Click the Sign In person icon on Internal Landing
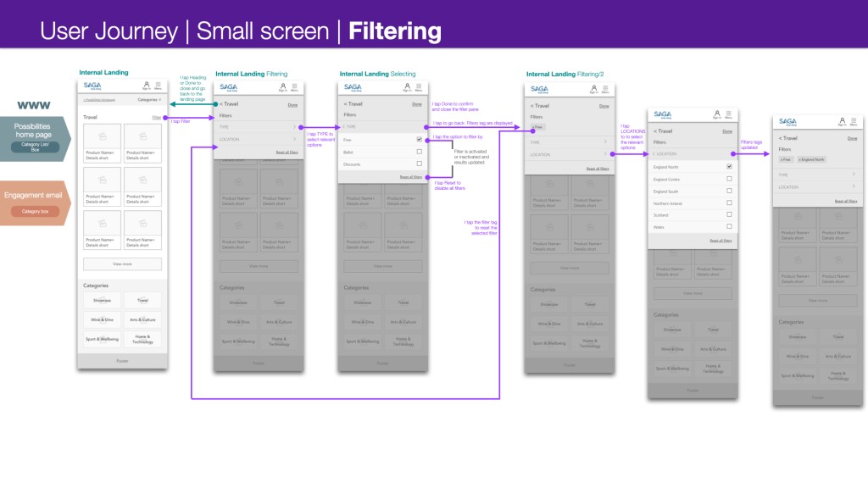 [147, 83]
